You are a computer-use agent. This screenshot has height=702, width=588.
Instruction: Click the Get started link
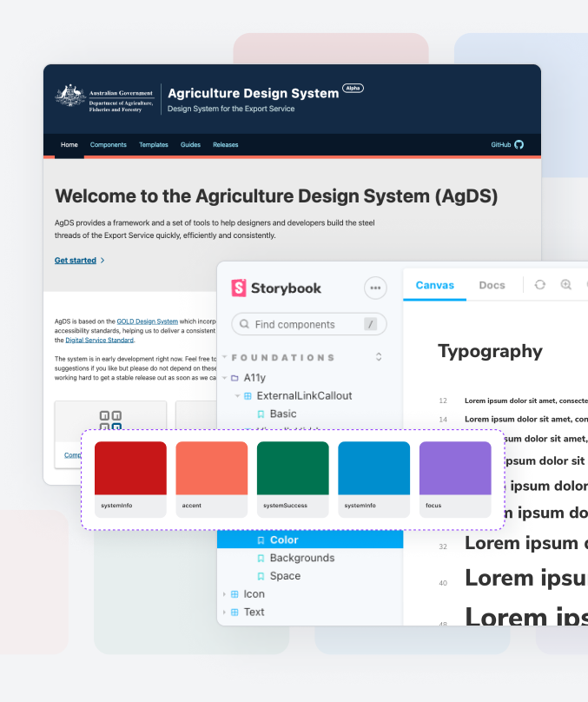(76, 260)
